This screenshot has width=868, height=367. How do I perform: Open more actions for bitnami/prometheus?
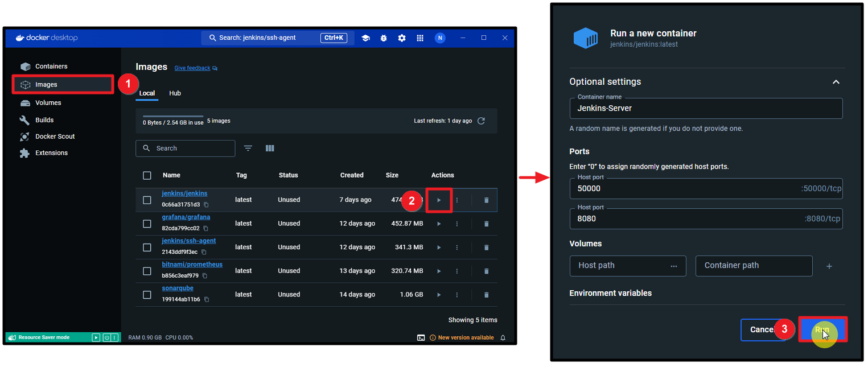click(457, 271)
